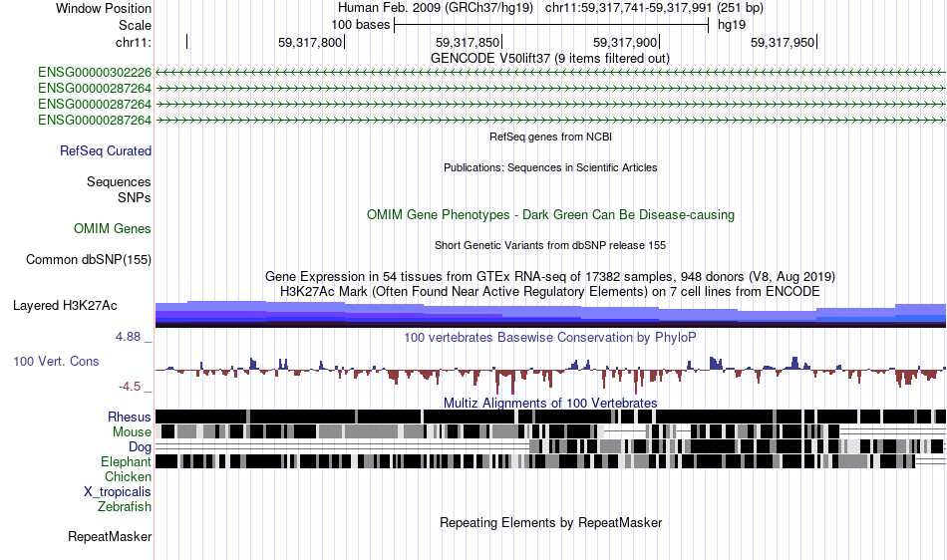Open the Layered H3K27Ac track label
Screen dimensions: 947x560
point(65,305)
